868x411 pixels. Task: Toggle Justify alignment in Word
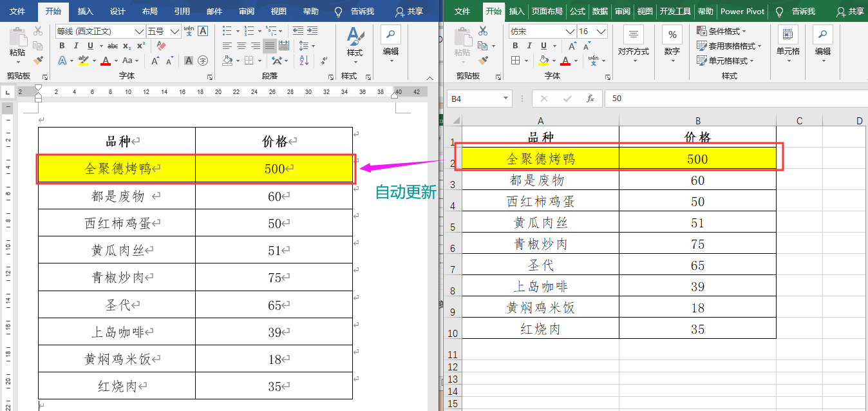pyautogui.click(x=269, y=46)
